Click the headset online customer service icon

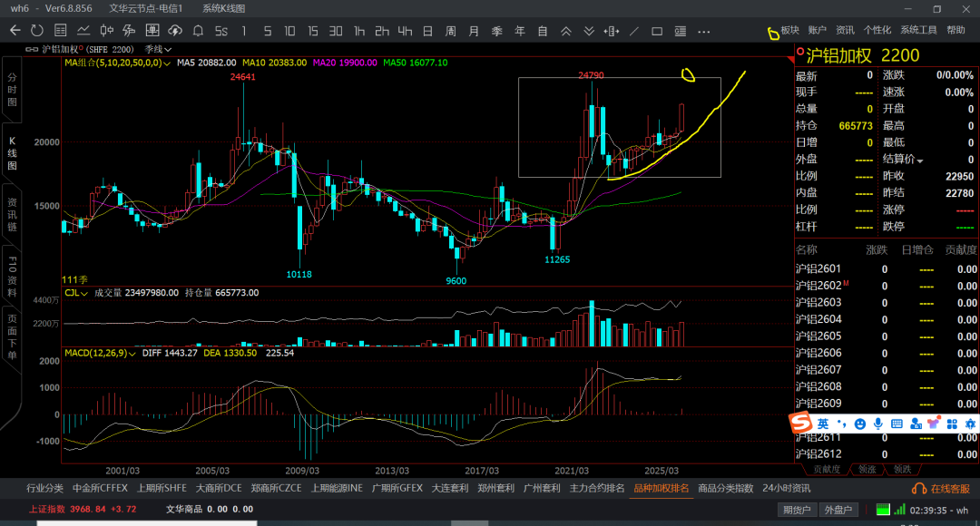(x=918, y=489)
